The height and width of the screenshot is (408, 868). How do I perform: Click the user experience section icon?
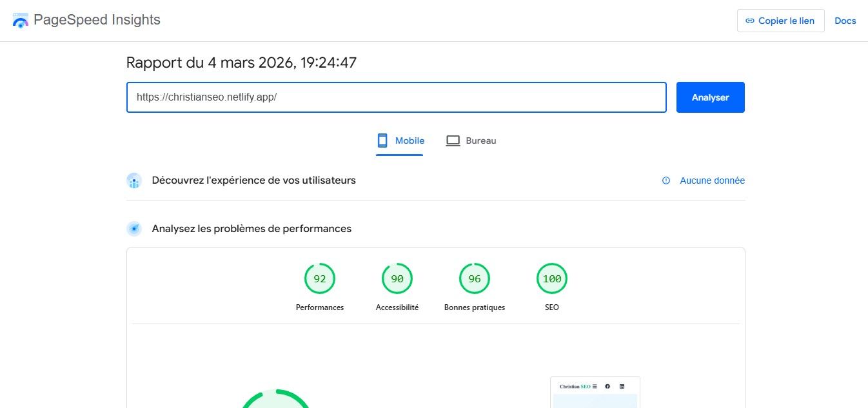[134, 180]
